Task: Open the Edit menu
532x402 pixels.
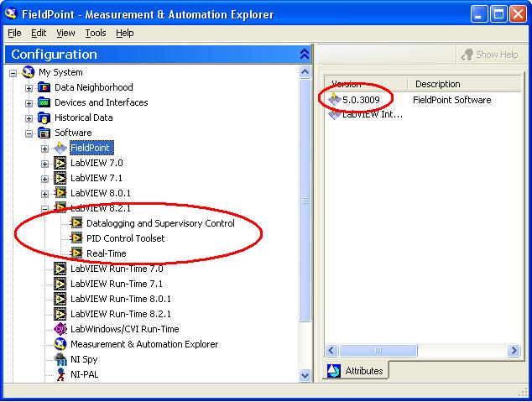Action: point(39,34)
